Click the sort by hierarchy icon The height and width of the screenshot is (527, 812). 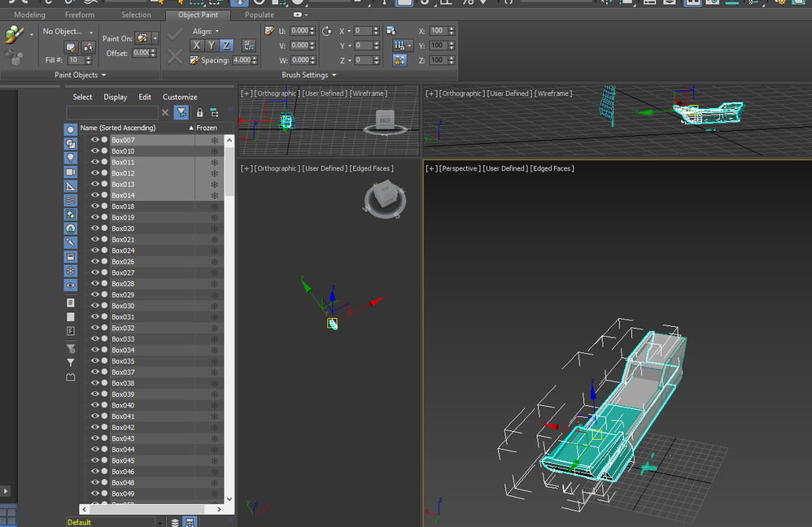(x=214, y=112)
